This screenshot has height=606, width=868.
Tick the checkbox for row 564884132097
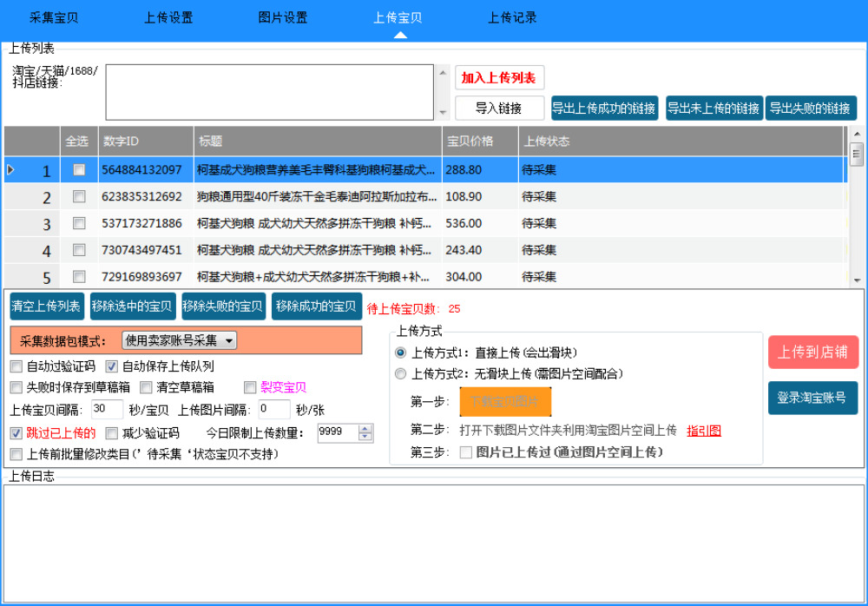79,170
